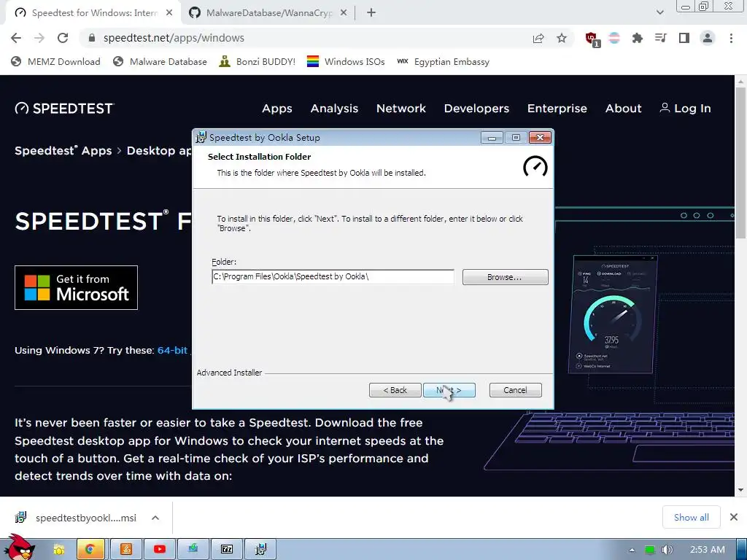Open the Chrome taskbar icon
The image size is (747, 560).
(x=90, y=550)
